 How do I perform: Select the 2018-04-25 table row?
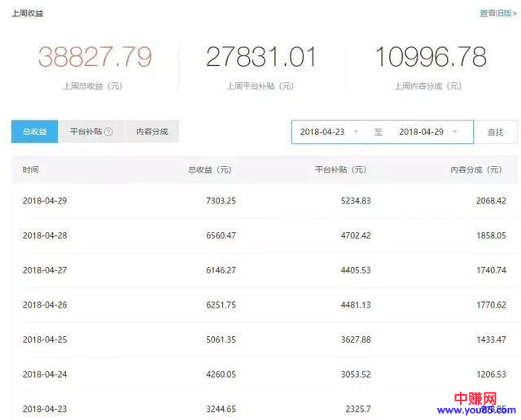tap(264, 340)
